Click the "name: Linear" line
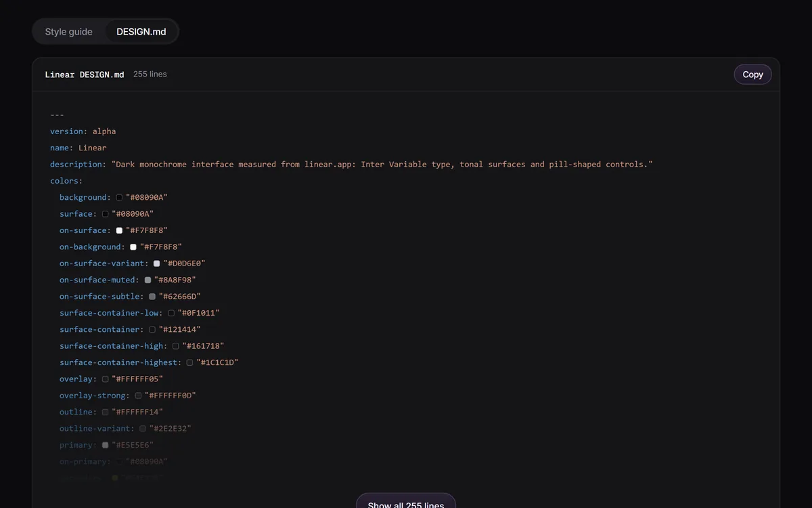 [78, 148]
